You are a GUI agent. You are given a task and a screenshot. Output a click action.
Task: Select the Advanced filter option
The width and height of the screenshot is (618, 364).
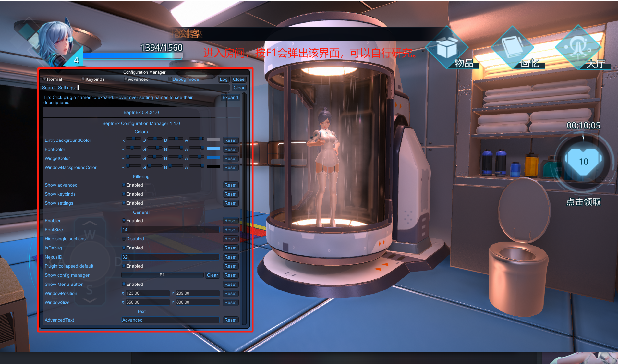click(x=126, y=79)
